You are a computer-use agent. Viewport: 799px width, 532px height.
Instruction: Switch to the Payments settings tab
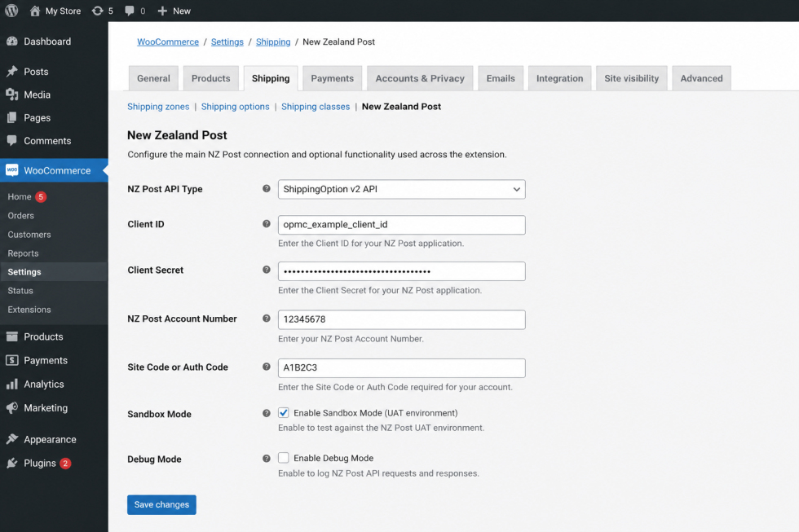pos(333,78)
